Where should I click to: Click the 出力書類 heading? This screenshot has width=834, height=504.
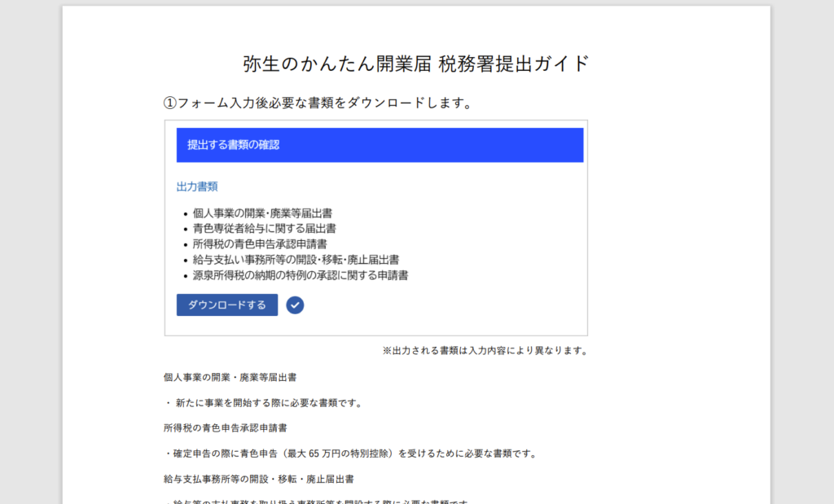coord(197,186)
